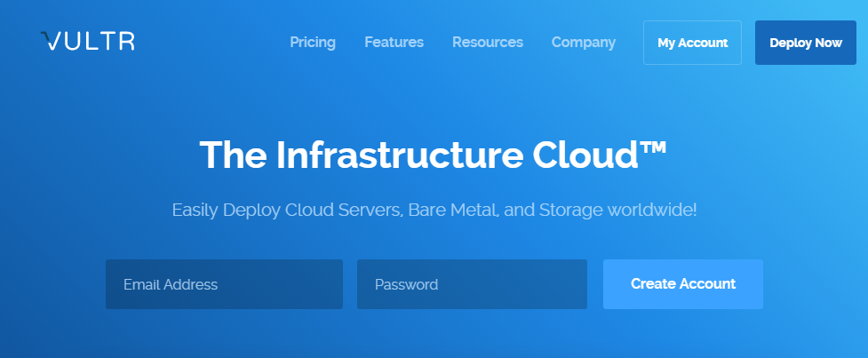Select "The Infrastructure Cloud" headline

(x=434, y=155)
